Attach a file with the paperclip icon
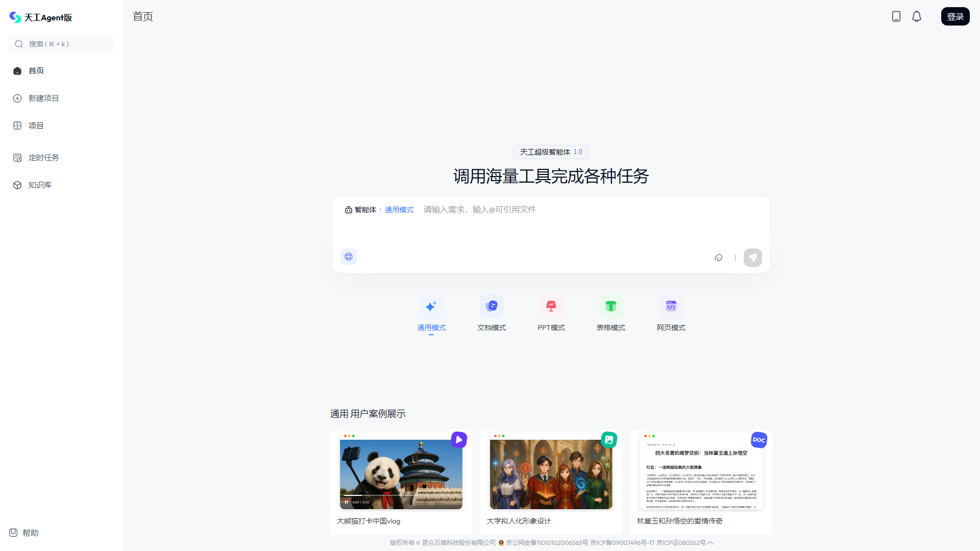Screen dimensions: 980x551 pos(718,258)
